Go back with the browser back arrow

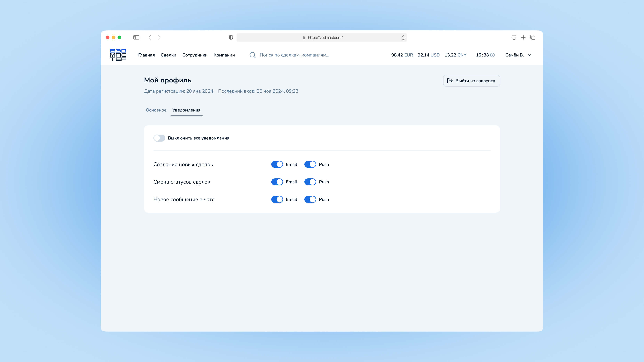tap(150, 37)
